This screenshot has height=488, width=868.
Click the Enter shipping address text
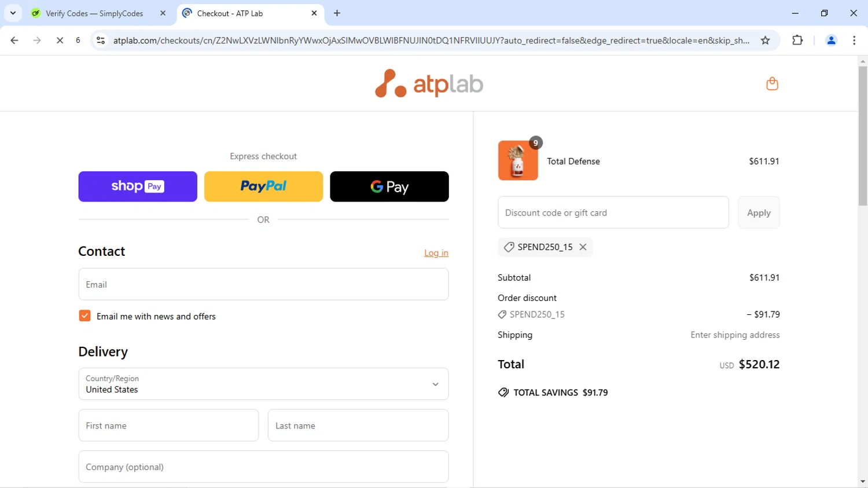click(735, 335)
